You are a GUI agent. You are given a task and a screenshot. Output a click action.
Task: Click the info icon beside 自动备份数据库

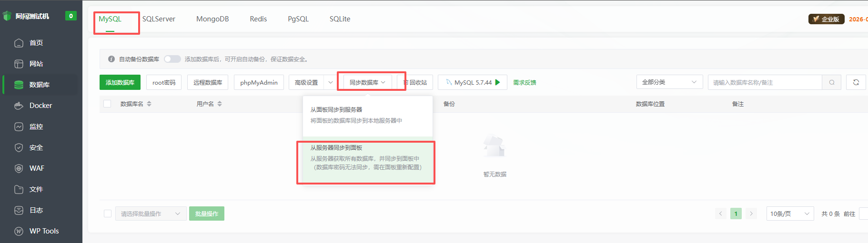click(111, 59)
